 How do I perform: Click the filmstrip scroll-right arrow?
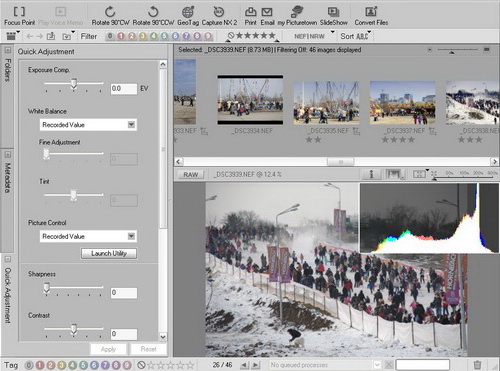495,162
